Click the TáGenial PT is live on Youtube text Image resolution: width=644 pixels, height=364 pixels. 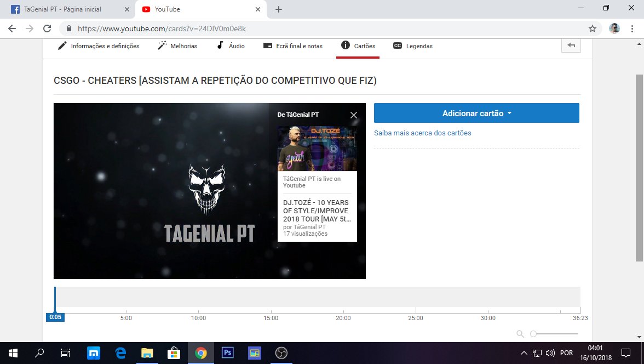click(x=312, y=182)
